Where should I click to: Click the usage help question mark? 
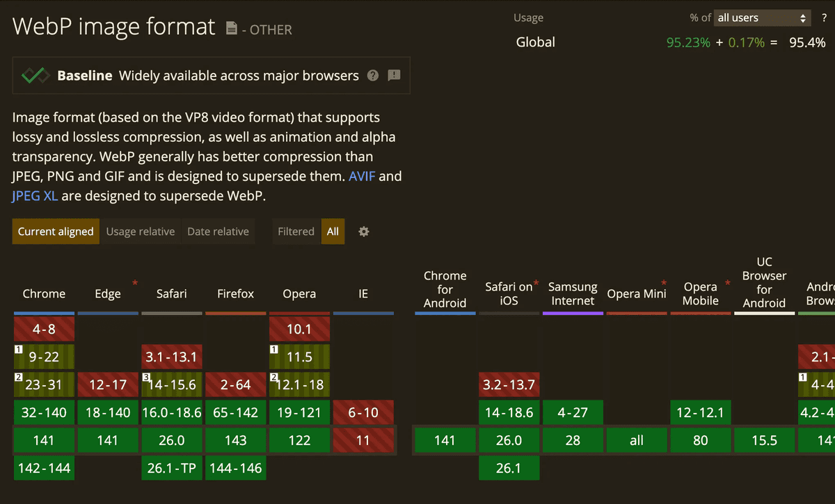pyautogui.click(x=824, y=18)
